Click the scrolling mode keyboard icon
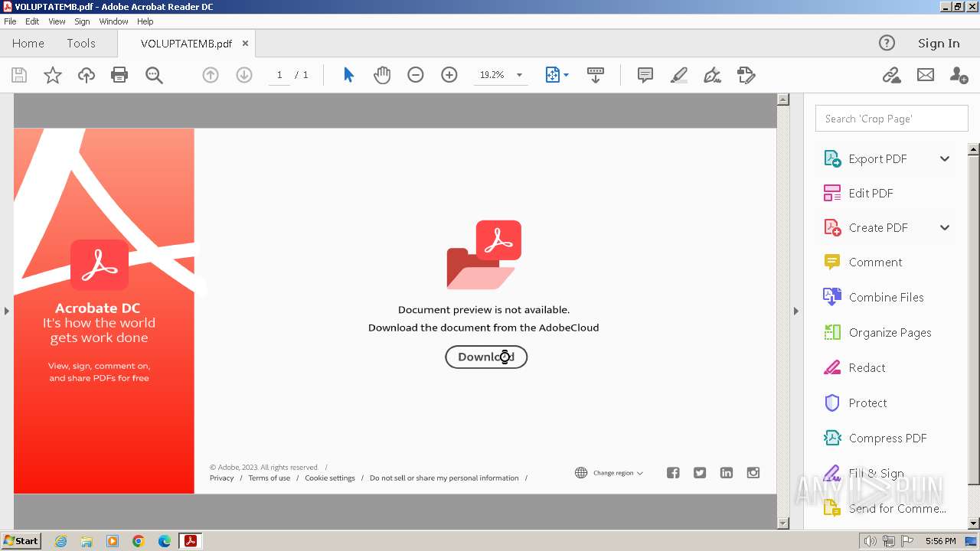This screenshot has width=980, height=551. 596,75
